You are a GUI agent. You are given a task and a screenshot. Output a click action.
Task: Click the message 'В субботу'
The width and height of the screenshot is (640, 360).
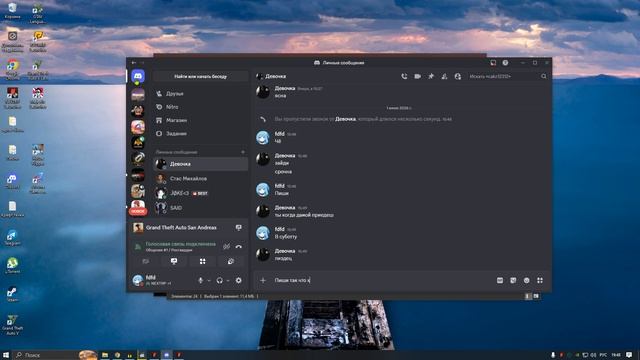tap(286, 237)
